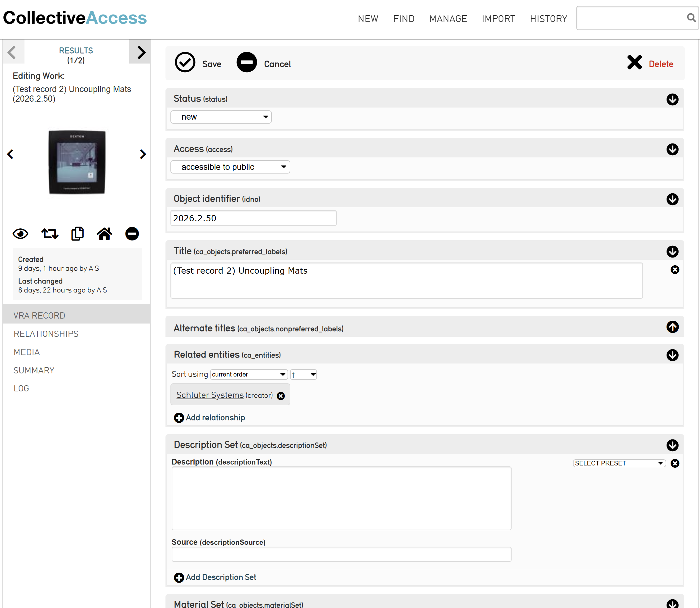Click the black Cancel minus icon

tap(247, 62)
